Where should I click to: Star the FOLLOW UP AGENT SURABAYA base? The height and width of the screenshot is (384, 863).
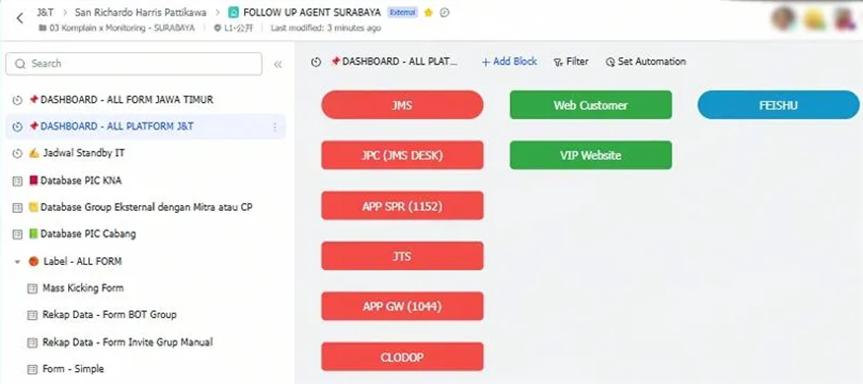click(429, 12)
